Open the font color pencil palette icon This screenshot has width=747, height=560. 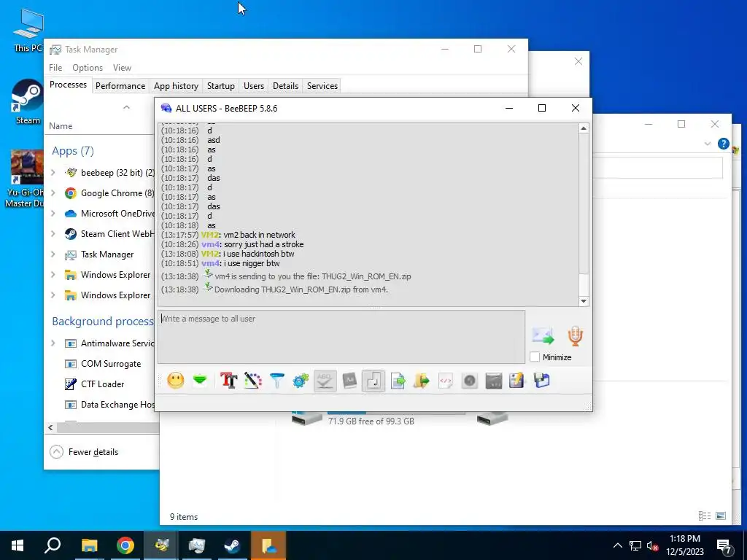(253, 381)
